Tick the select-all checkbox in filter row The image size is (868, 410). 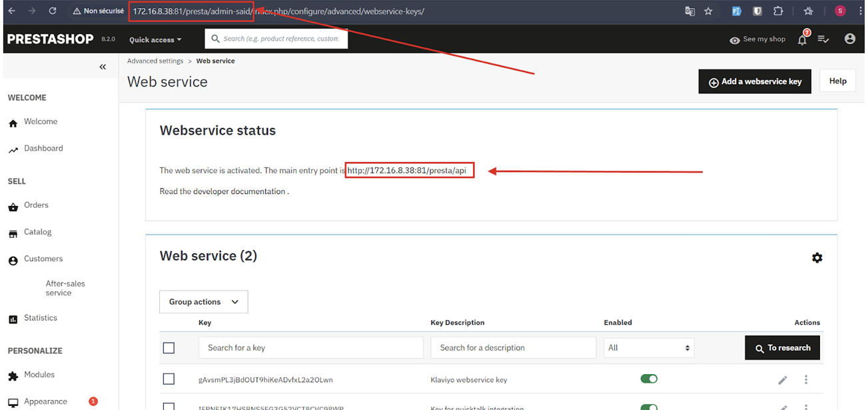(x=169, y=348)
